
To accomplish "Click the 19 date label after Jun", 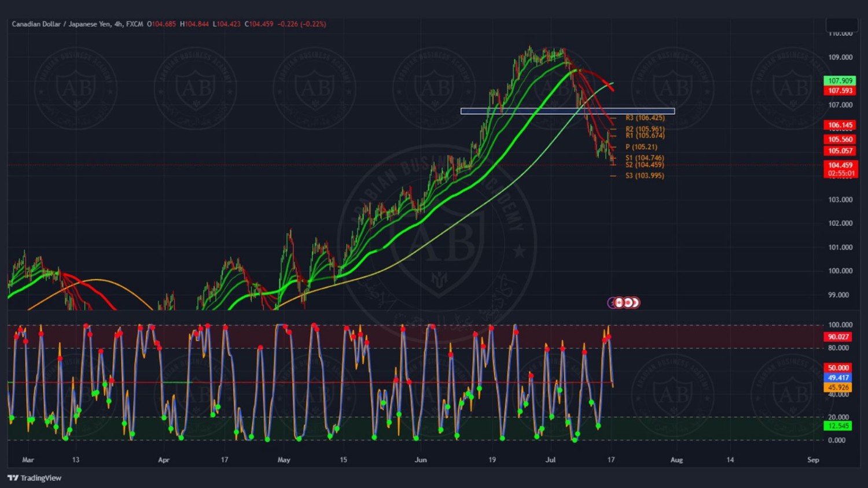I will pyautogui.click(x=492, y=460).
